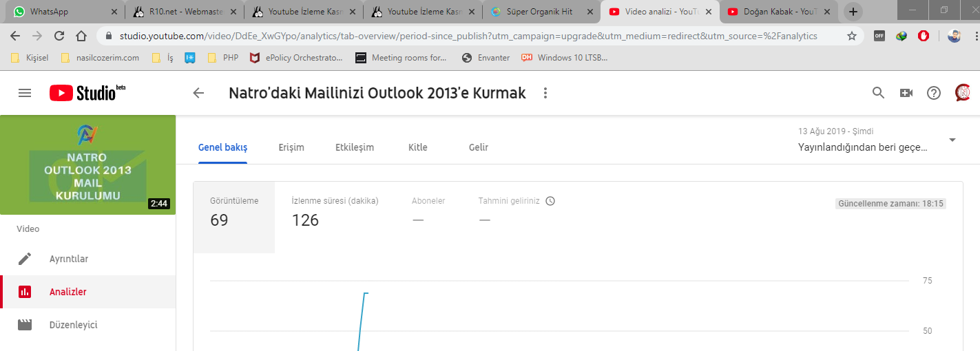Viewport: 980px width, 351px height.
Task: Click the padlock site info icon
Action: click(108, 36)
